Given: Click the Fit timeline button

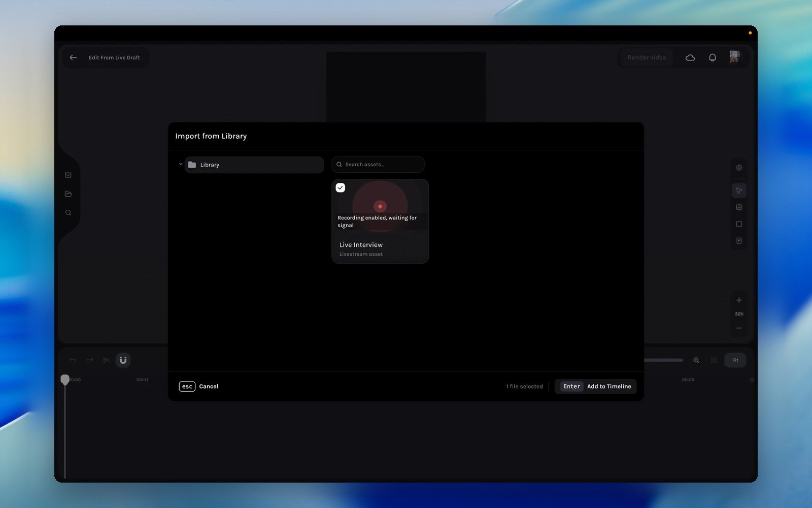Looking at the screenshot, I should (x=735, y=360).
